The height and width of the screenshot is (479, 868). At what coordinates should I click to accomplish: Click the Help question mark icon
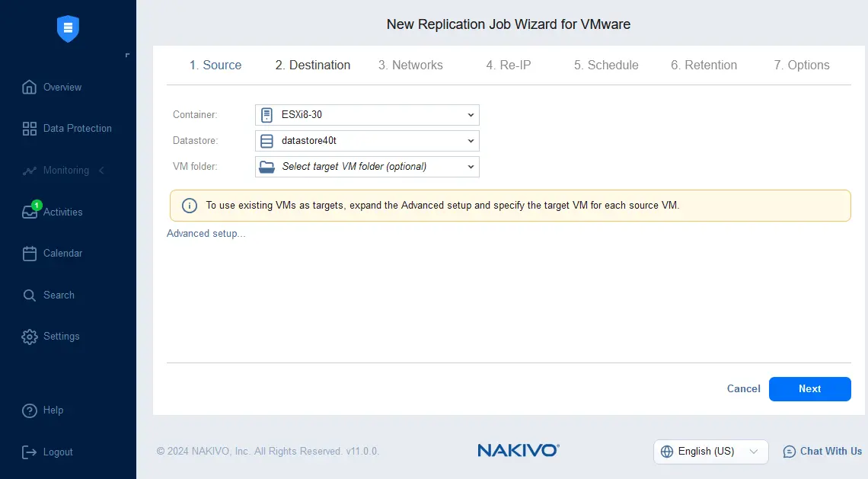tap(30, 410)
